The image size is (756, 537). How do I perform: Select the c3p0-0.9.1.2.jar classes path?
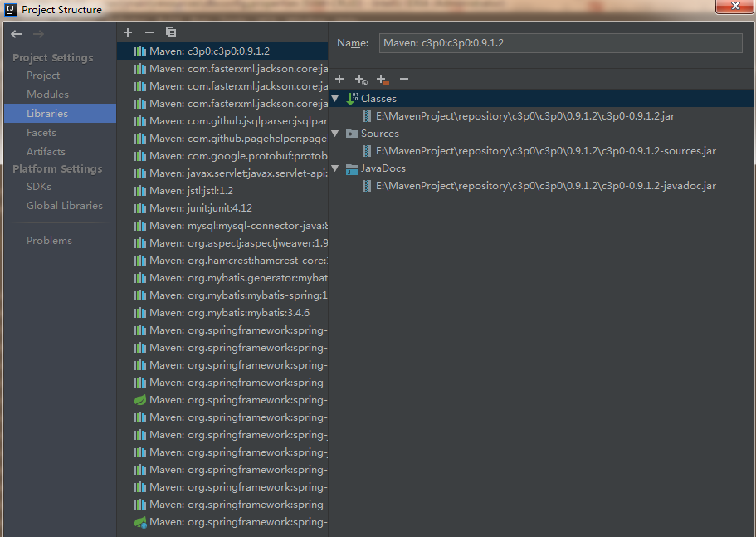click(525, 116)
